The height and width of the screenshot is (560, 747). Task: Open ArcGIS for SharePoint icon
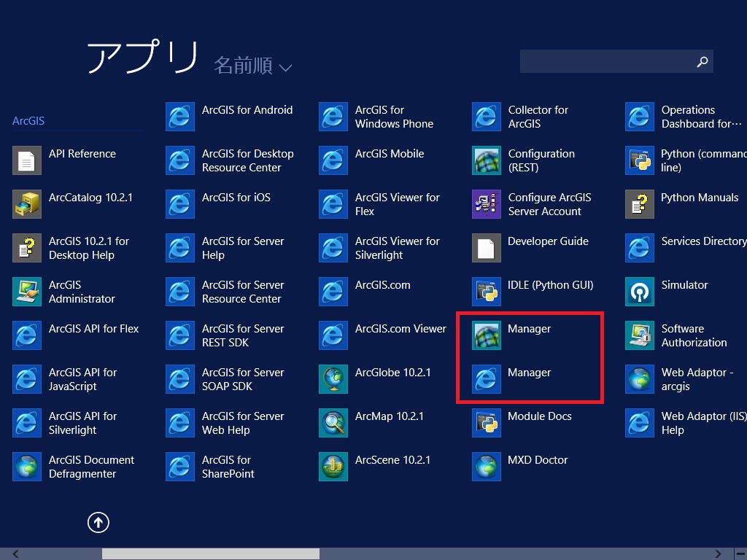(x=180, y=467)
